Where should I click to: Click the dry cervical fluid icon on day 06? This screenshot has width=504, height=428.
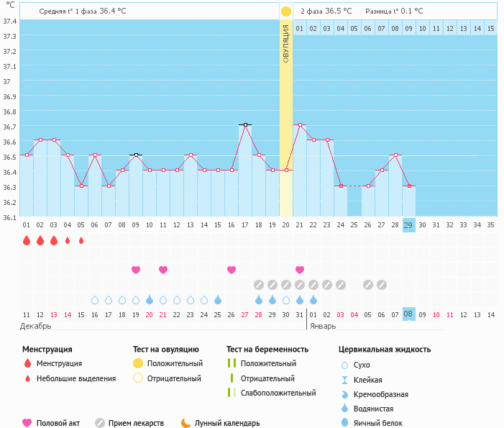pos(95,300)
